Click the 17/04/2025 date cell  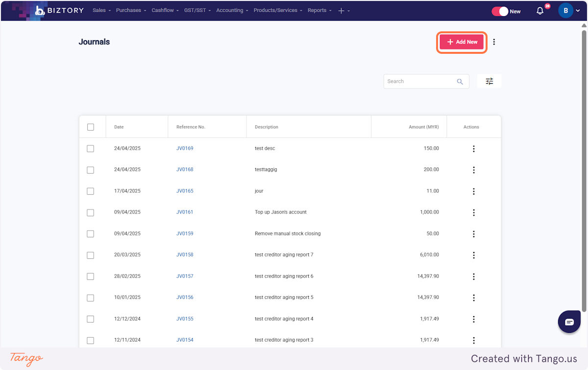(127, 191)
